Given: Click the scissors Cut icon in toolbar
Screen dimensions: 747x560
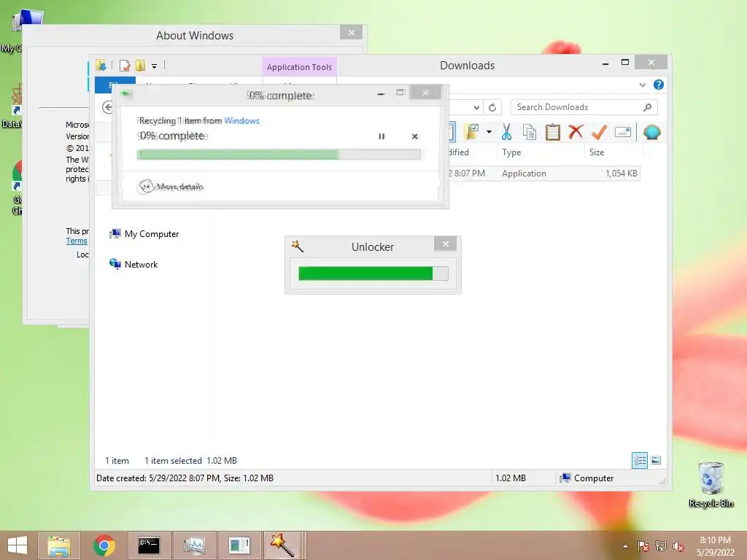Looking at the screenshot, I should click(506, 132).
